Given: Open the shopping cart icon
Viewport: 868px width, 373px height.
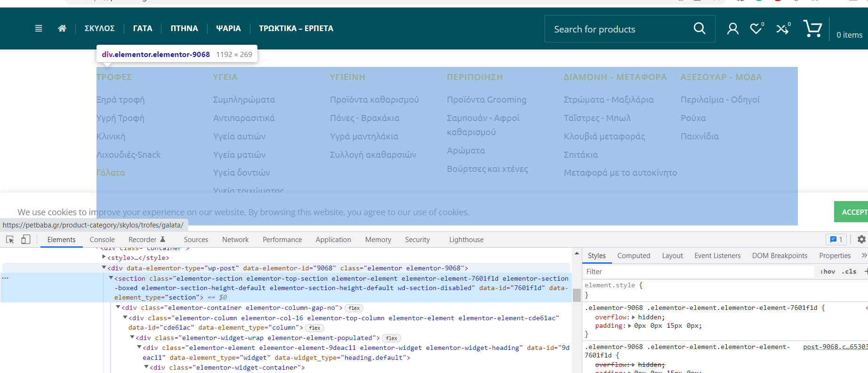Looking at the screenshot, I should coord(812,28).
